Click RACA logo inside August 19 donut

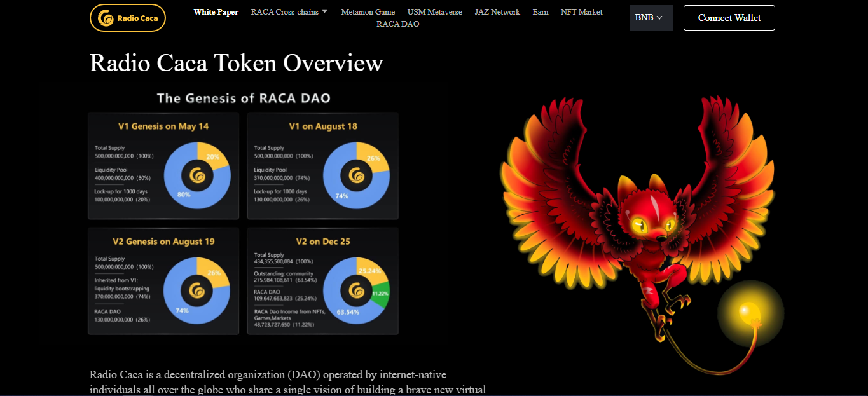click(197, 291)
